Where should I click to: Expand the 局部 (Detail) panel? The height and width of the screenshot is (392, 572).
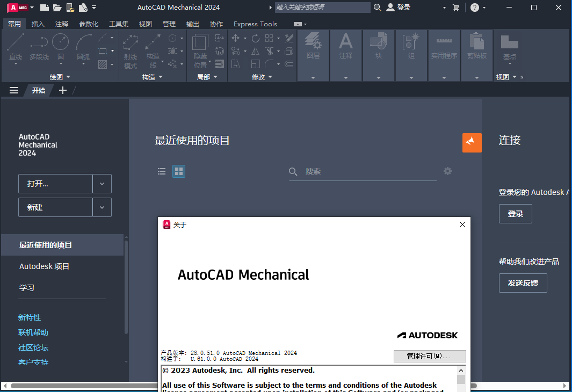tap(207, 77)
